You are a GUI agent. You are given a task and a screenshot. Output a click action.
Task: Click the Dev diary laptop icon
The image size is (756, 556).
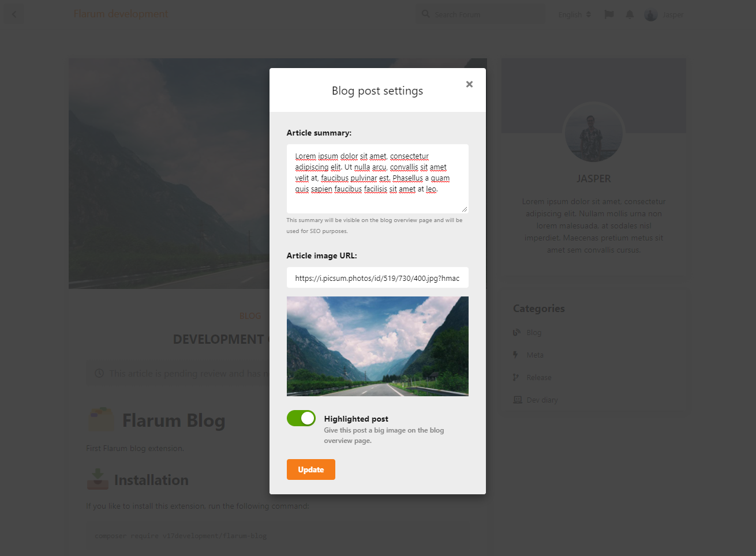pyautogui.click(x=518, y=400)
